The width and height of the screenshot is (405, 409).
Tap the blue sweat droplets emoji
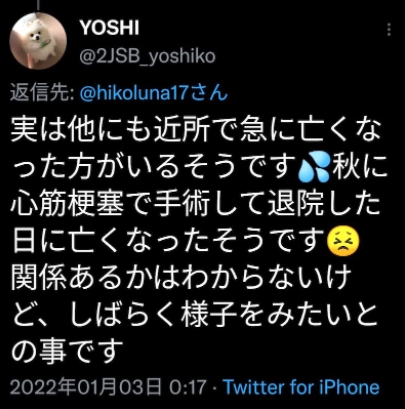(x=314, y=168)
